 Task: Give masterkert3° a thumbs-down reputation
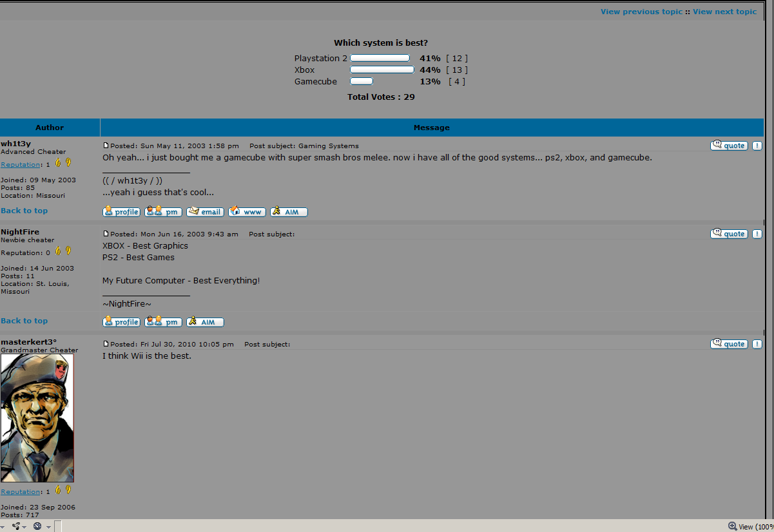point(68,490)
